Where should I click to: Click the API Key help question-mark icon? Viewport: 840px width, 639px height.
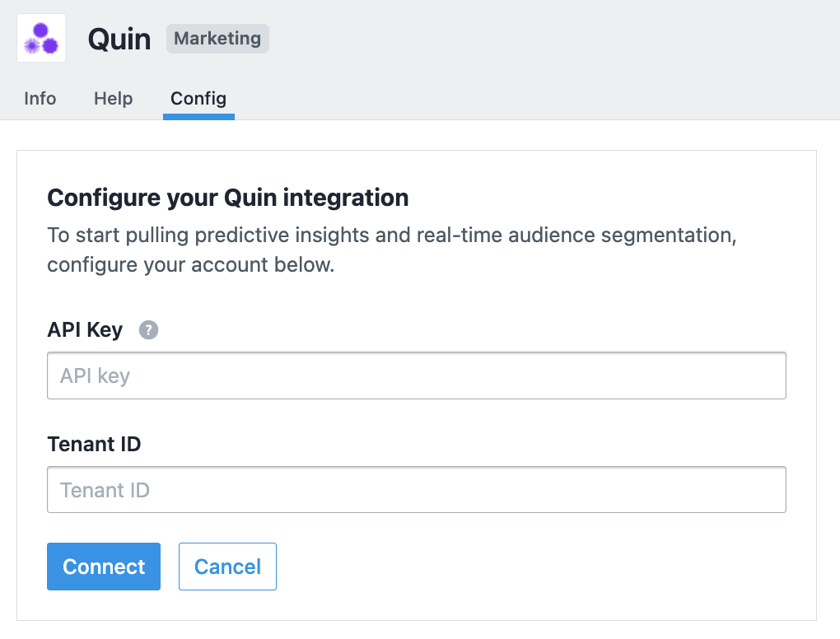click(x=148, y=330)
